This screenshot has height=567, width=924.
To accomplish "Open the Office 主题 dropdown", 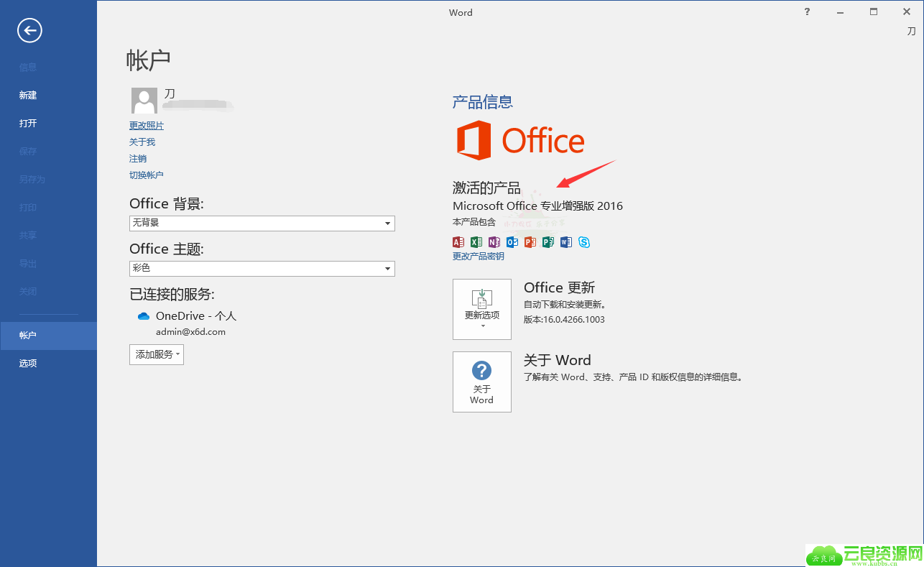I will [262, 269].
